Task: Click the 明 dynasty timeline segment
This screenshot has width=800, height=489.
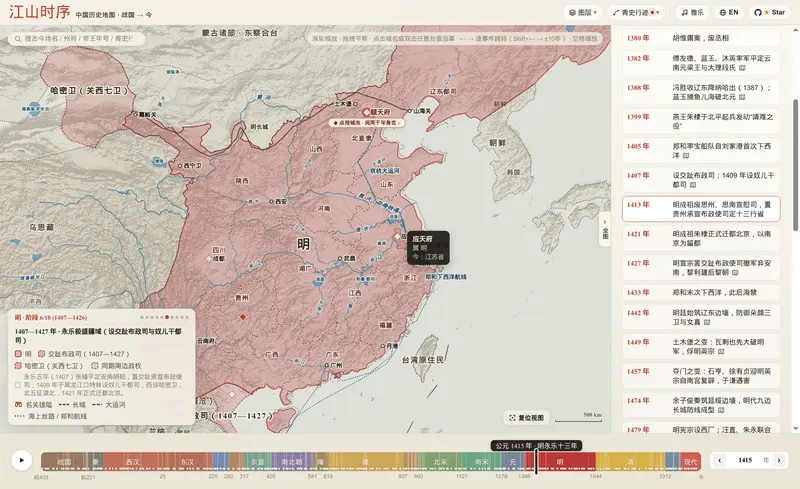Action: click(560, 461)
